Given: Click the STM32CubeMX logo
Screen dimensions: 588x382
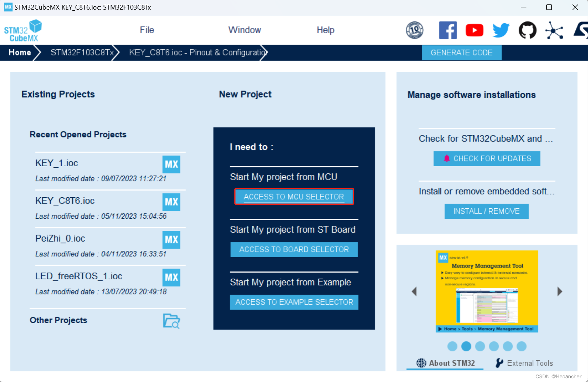Looking at the screenshot, I should coord(23,31).
